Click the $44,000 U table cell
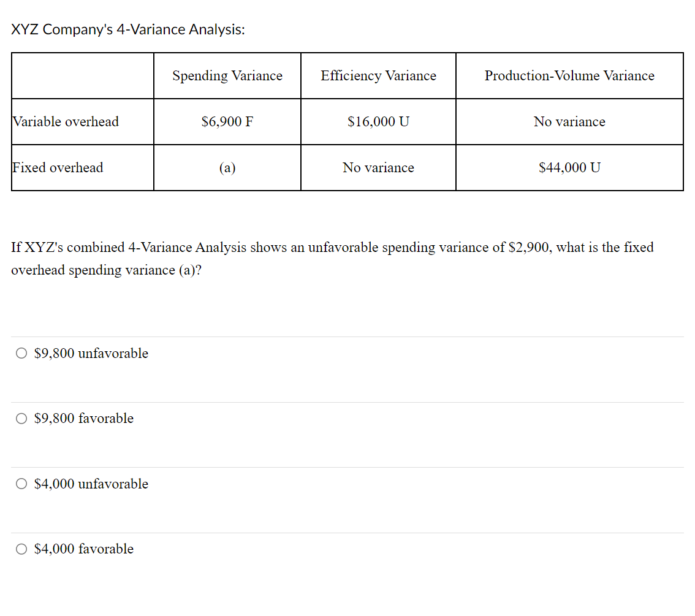Screen dimensions: 695x616 click(569, 167)
